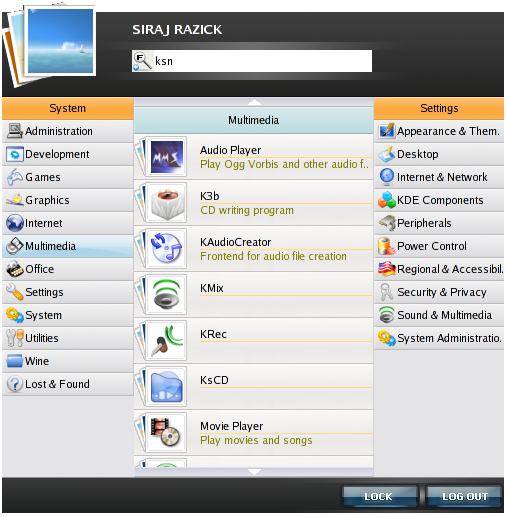Screen dimensions: 508x517
Task: Click the Settings wrench icon in System list
Action: click(x=15, y=292)
